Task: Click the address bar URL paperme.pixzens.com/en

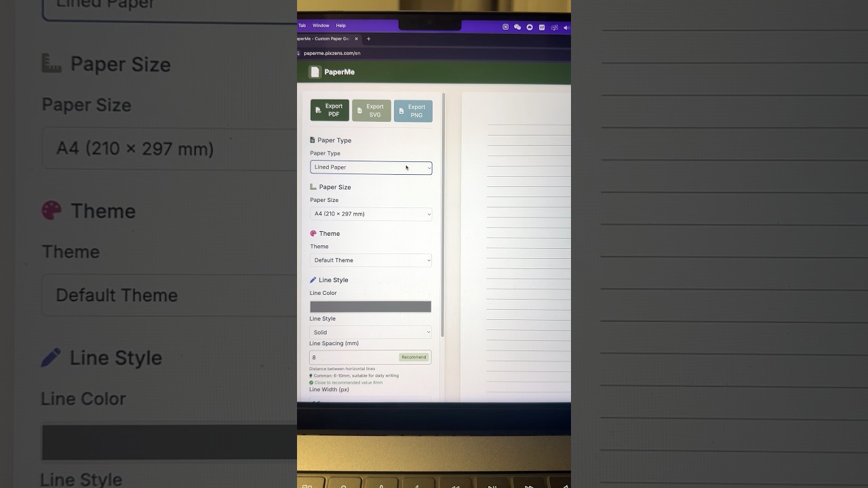Action: coord(332,53)
